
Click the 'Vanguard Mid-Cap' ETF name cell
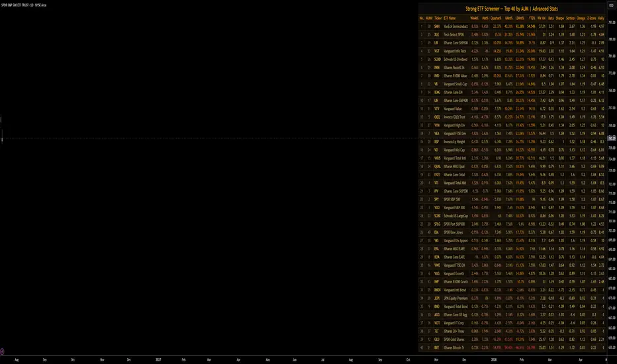(x=455, y=150)
